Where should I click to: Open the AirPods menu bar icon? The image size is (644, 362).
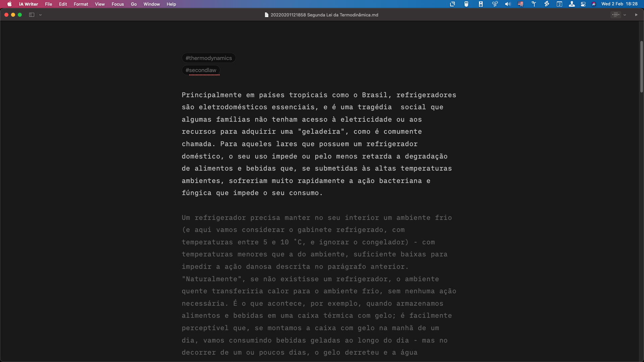(495, 4)
